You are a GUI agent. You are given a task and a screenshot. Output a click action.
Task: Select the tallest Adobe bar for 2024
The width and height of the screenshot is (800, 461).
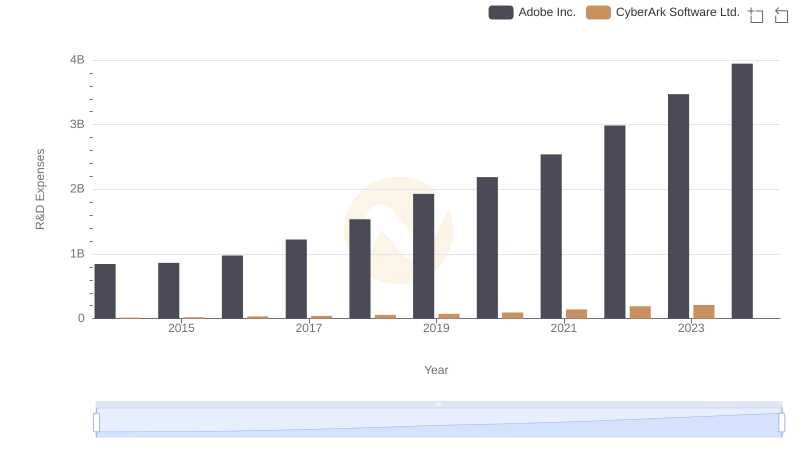click(742, 191)
